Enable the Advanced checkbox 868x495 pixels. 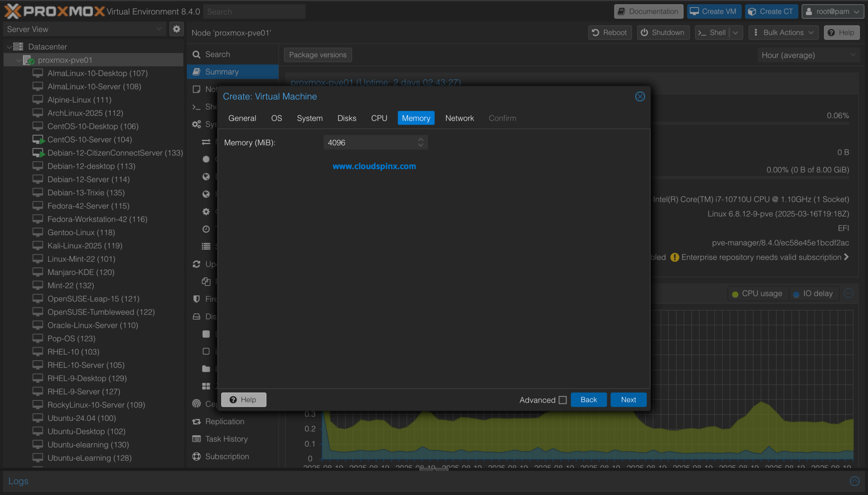[562, 400]
